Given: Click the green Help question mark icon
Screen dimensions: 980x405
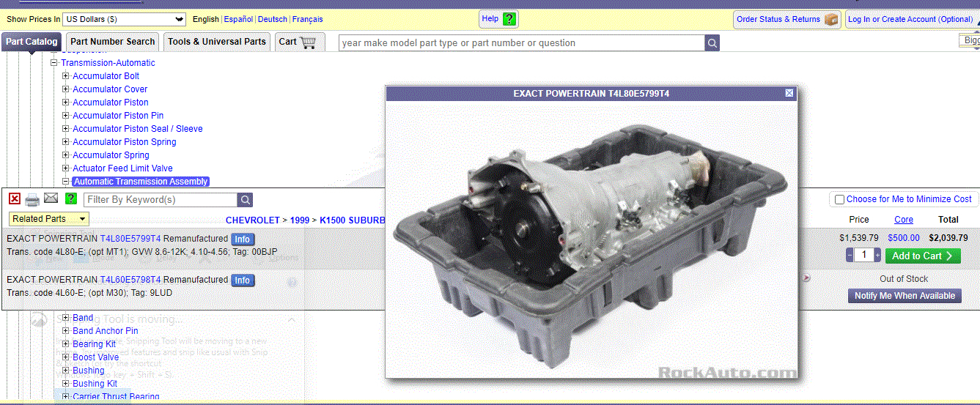Looking at the screenshot, I should click(x=509, y=19).
